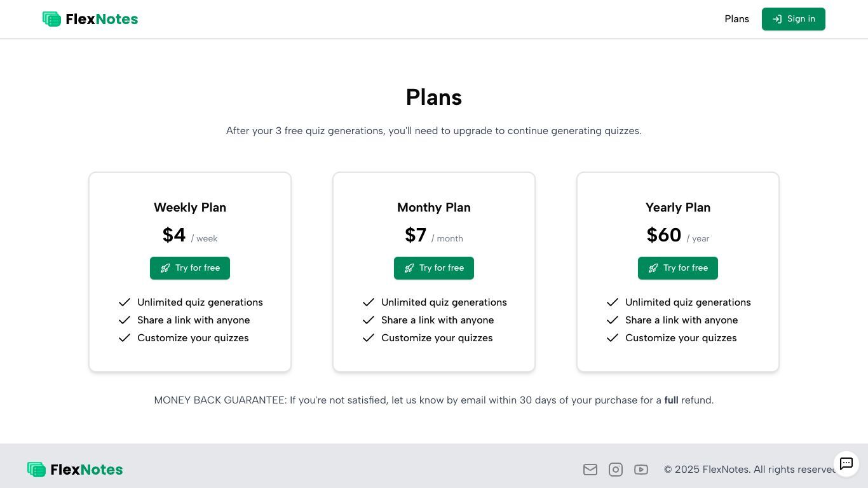Click the Weekly Plan card heading

point(190,207)
